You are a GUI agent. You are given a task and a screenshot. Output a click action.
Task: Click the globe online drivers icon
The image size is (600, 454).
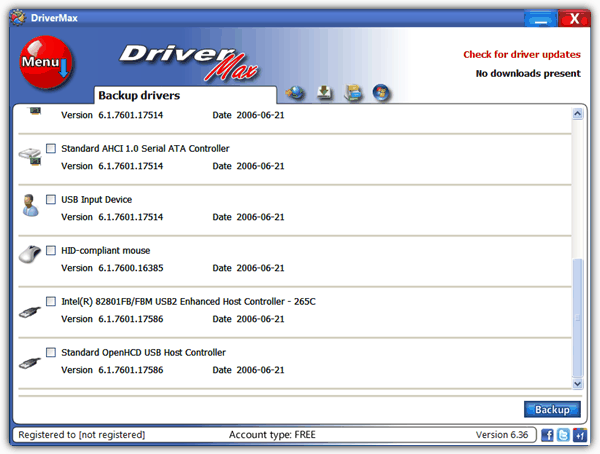pyautogui.click(x=295, y=93)
